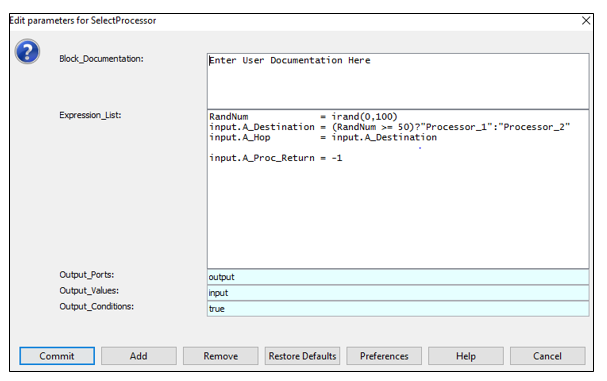Image resolution: width=607 pixels, height=381 pixels.
Task: Click the "Processor_1" string in expression
Action: [456, 127]
